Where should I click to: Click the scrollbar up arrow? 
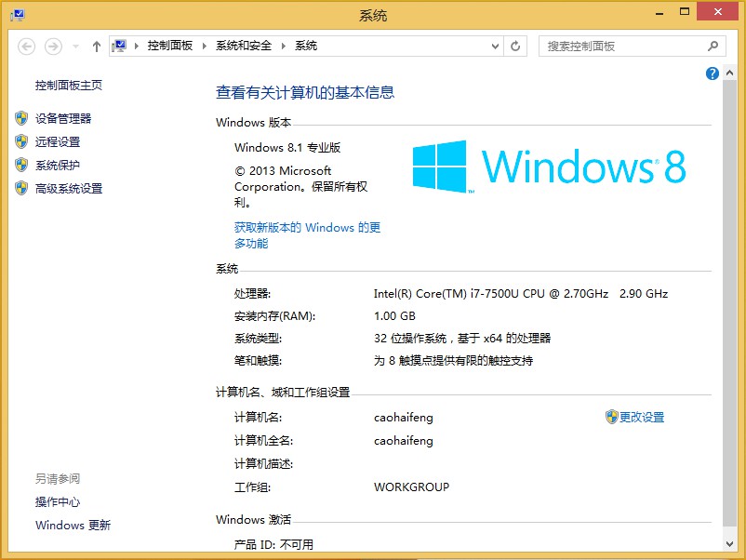point(729,73)
